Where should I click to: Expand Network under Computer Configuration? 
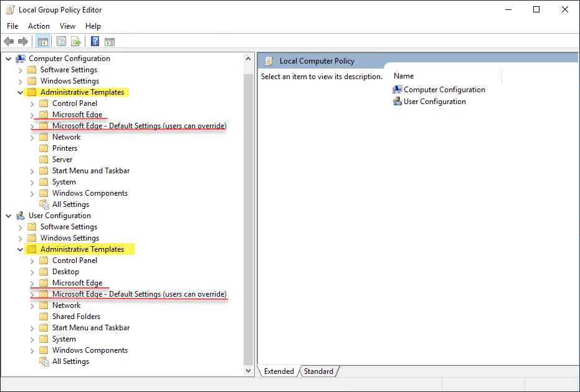(32, 137)
